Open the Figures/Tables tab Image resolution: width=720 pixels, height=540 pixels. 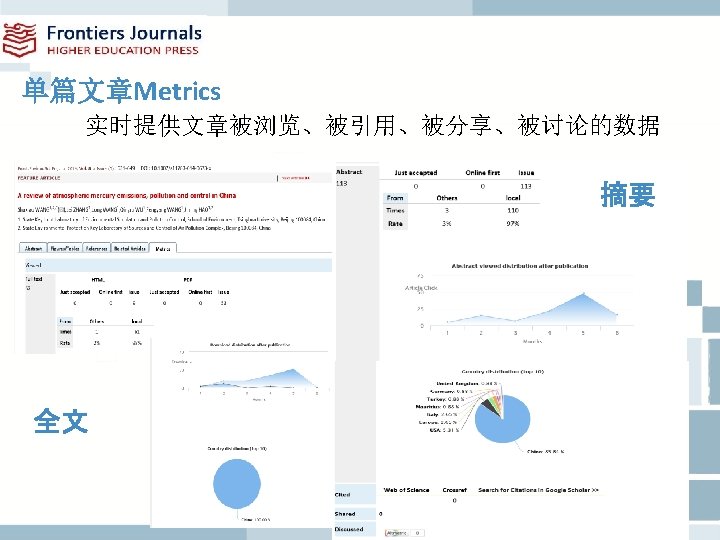pyautogui.click(x=65, y=248)
